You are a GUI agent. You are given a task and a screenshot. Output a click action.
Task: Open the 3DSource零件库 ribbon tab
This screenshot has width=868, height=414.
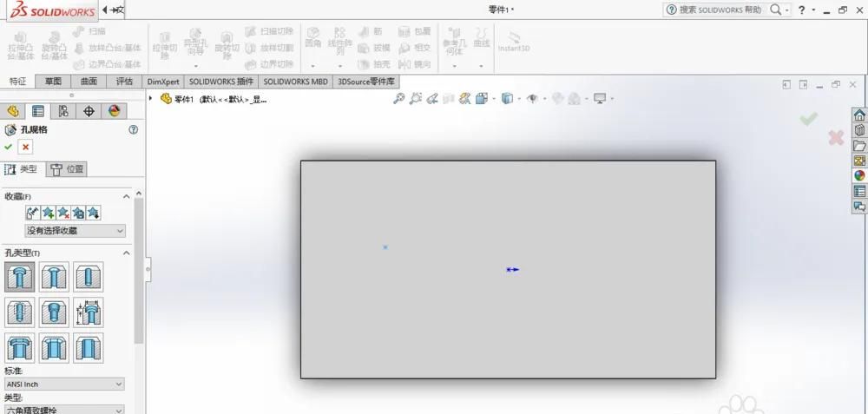(x=366, y=82)
